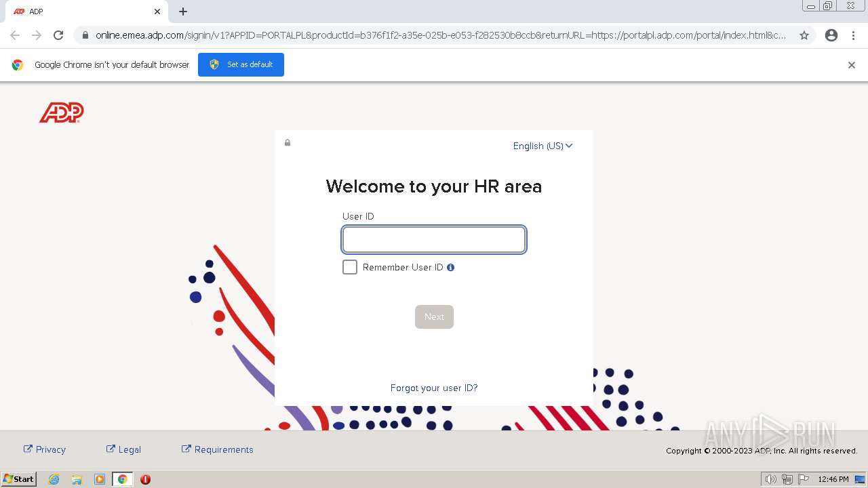The width and height of the screenshot is (868, 488).
Task: Bookmark this page with the star icon
Action: click(x=804, y=35)
